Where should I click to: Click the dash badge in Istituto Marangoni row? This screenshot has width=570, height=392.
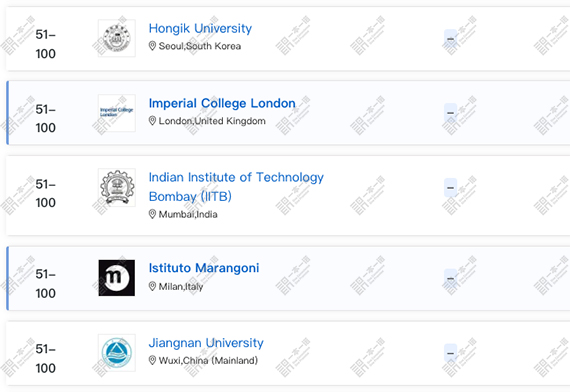tap(450, 278)
